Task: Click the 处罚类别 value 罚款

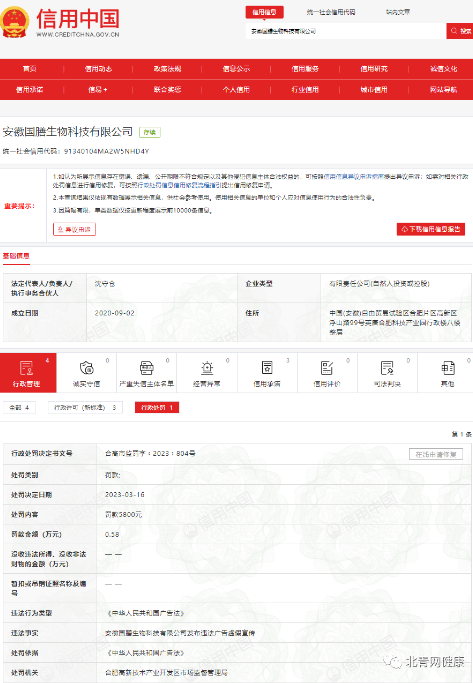Action: coord(112,475)
